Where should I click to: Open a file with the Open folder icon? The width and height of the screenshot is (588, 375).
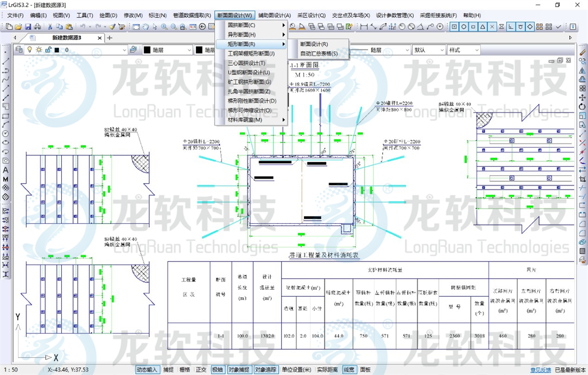(17, 25)
